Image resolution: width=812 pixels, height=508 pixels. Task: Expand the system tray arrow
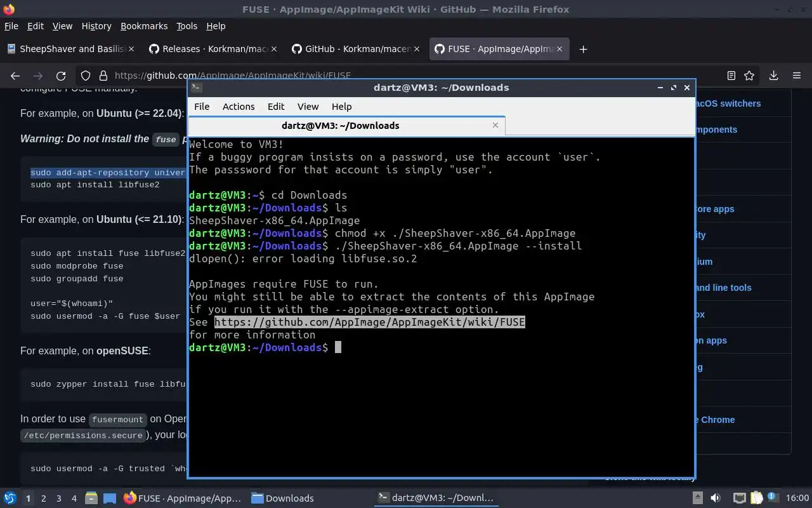[x=697, y=498]
